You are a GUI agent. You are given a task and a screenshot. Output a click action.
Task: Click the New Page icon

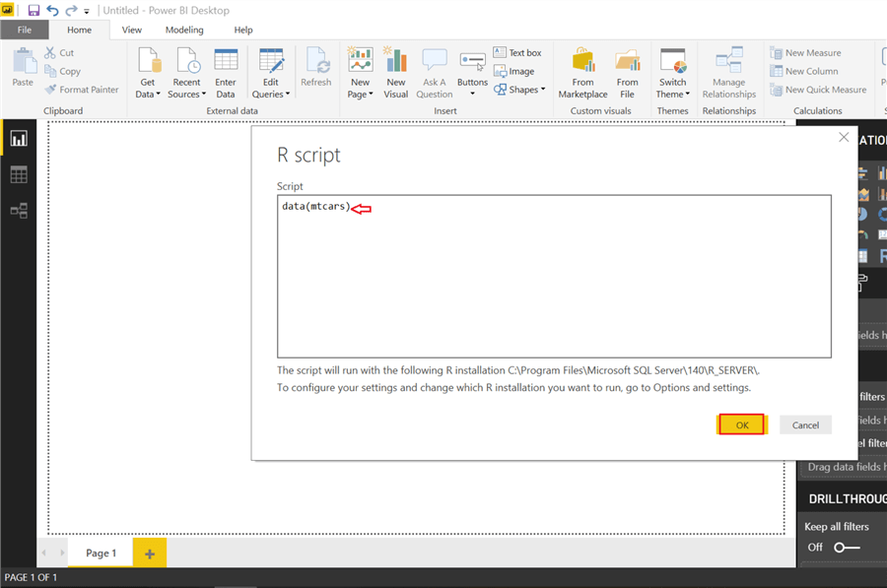pyautogui.click(x=361, y=61)
